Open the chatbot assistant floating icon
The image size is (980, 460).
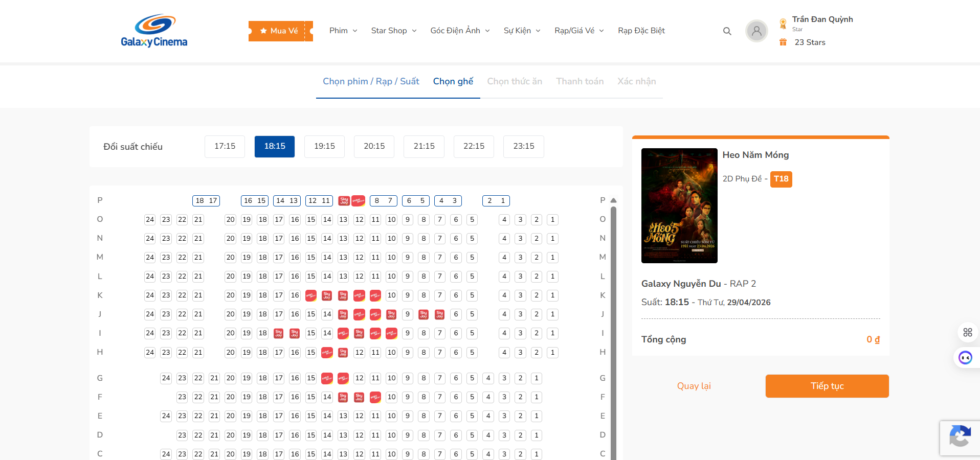[x=965, y=357]
